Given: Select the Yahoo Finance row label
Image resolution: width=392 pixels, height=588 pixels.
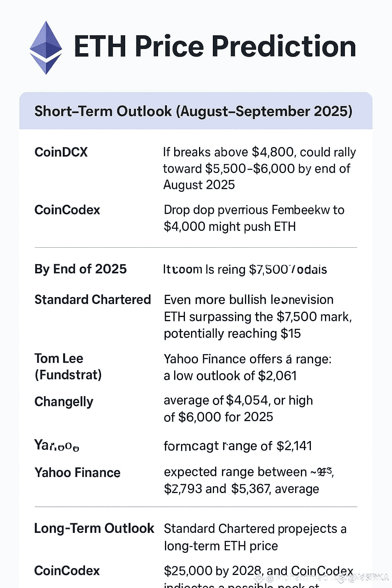Looking at the screenshot, I should click(77, 472).
